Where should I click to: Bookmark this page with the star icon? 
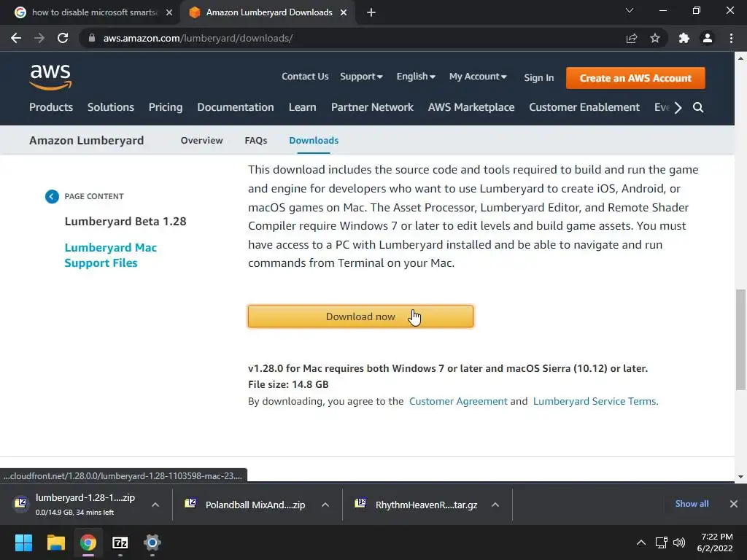point(655,38)
